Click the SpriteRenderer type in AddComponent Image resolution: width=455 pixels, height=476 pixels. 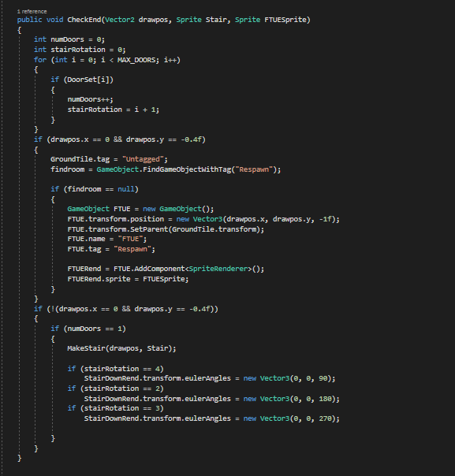coord(218,269)
